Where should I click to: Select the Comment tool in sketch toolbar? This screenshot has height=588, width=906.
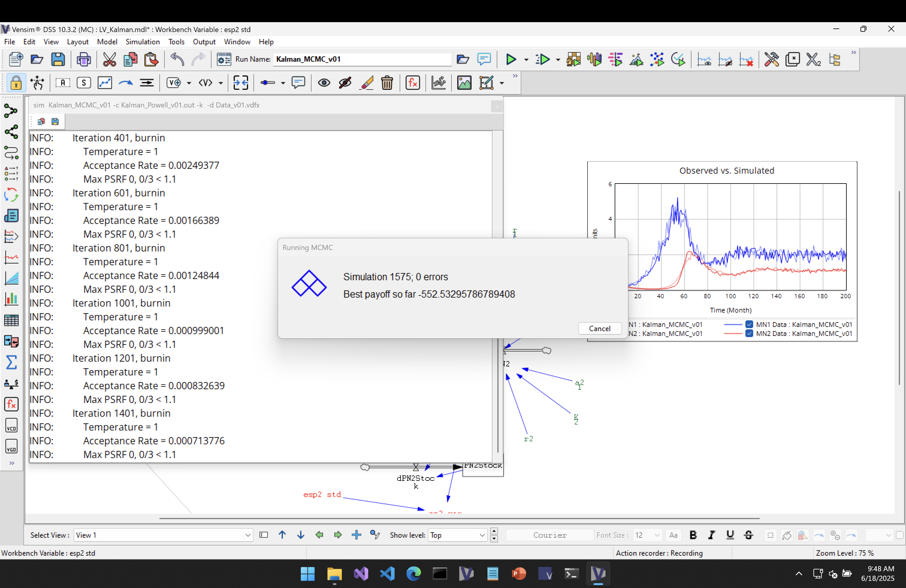(298, 83)
